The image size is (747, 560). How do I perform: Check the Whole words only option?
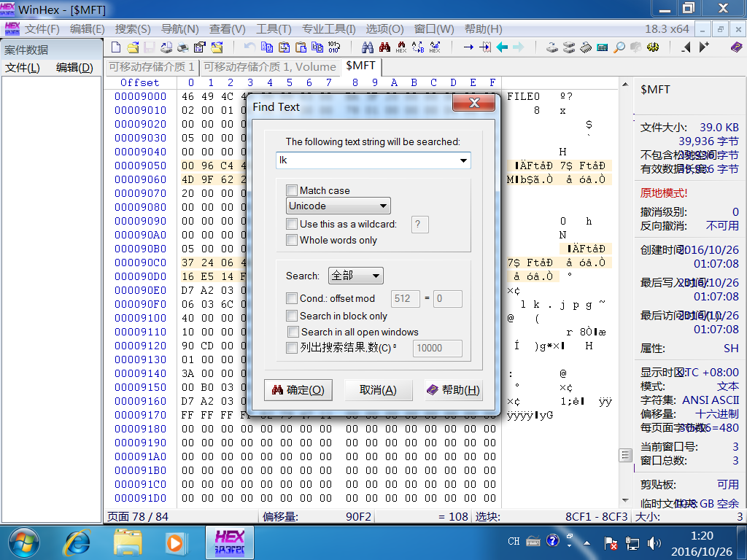point(292,240)
